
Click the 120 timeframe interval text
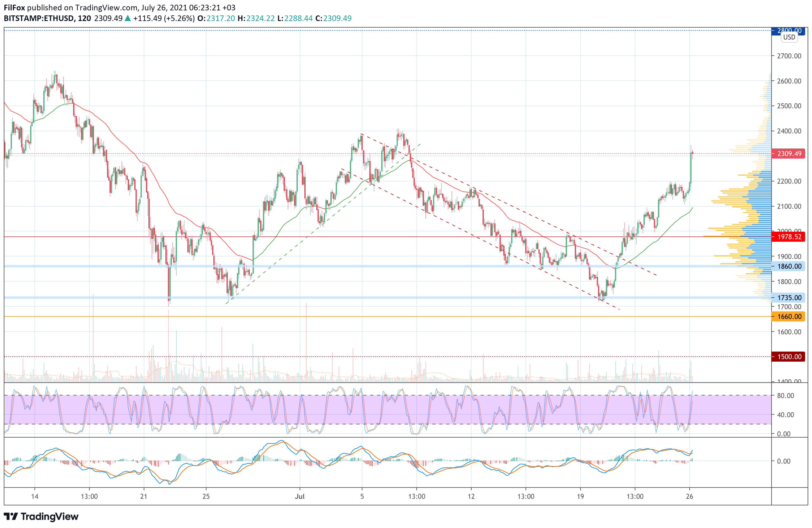pyautogui.click(x=84, y=19)
